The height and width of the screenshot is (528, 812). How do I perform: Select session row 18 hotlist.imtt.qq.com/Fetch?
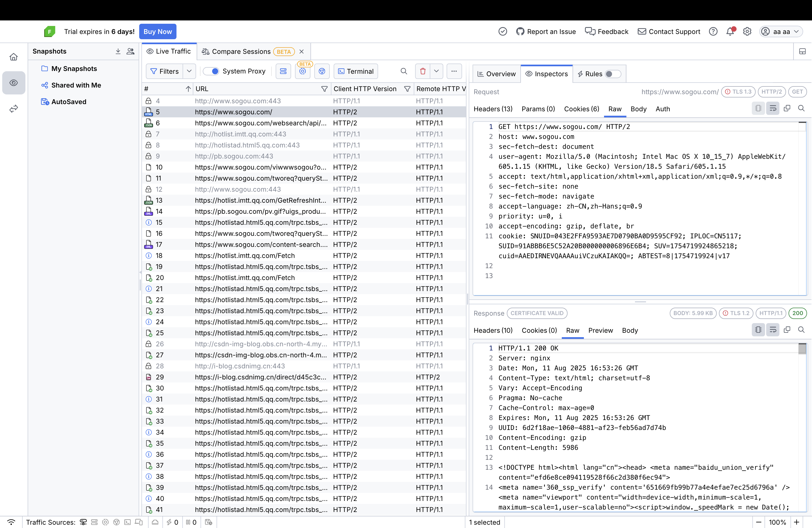point(304,255)
